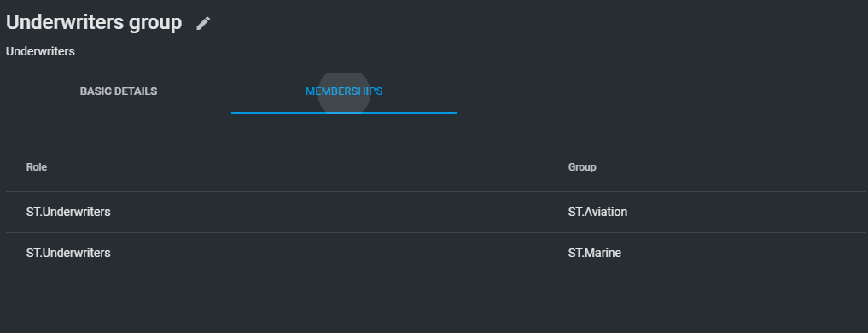Screen dimensions: 868x333
Task: Click the "ST." prefix of ST.Marine
Action: [575, 253]
